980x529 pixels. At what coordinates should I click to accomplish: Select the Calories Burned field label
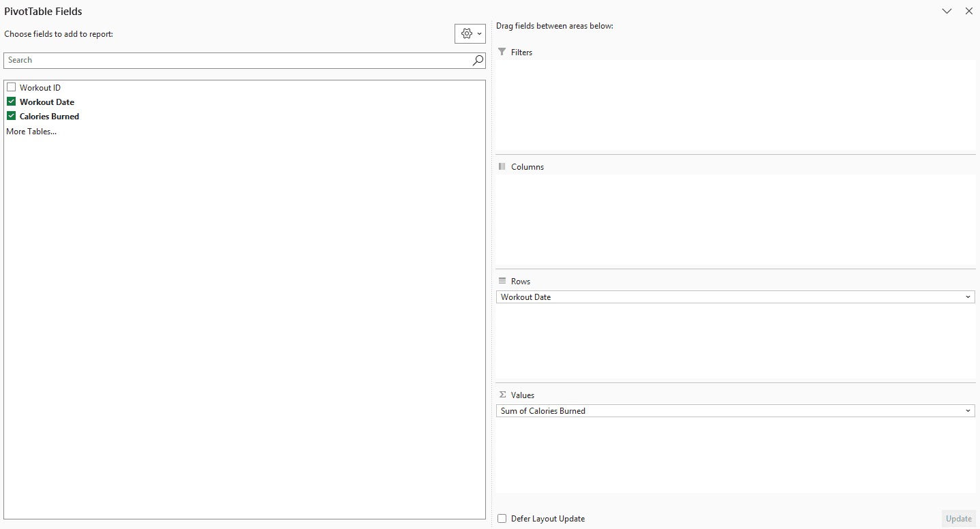[49, 117]
